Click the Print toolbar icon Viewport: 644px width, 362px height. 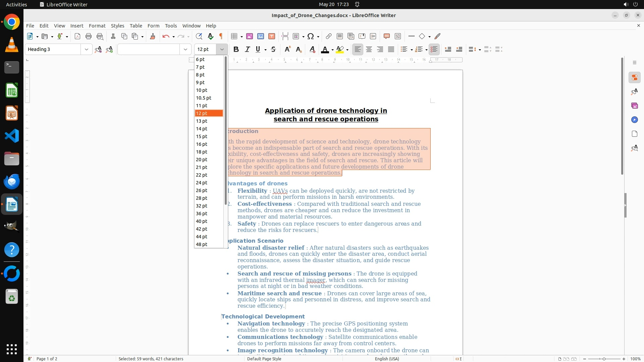(x=89, y=36)
